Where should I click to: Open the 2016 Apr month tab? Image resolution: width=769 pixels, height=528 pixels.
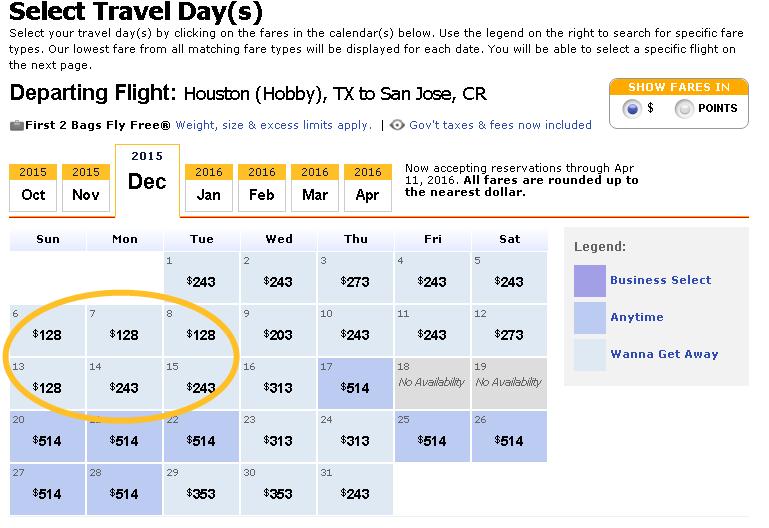[368, 188]
